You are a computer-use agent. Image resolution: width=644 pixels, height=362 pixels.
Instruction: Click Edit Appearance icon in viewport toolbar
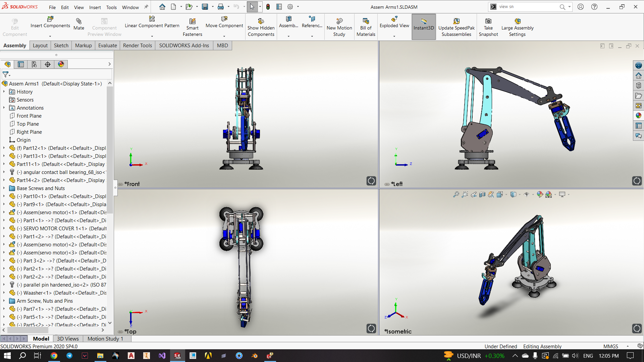540,194
